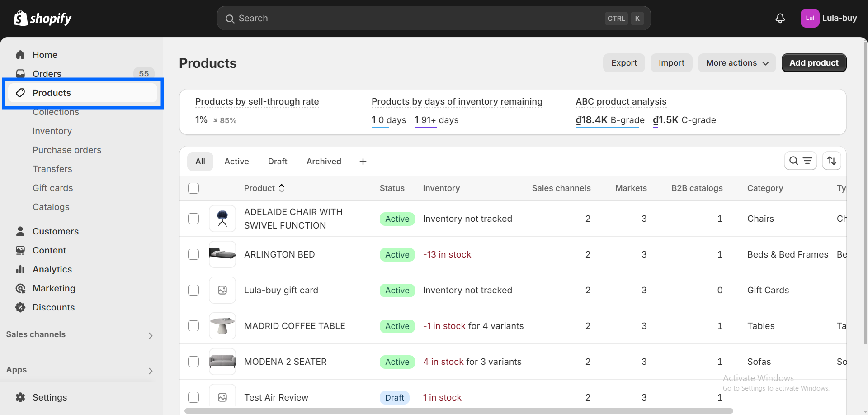Click the Discounts badge icon
This screenshot has width=868, height=415.
pos(20,307)
